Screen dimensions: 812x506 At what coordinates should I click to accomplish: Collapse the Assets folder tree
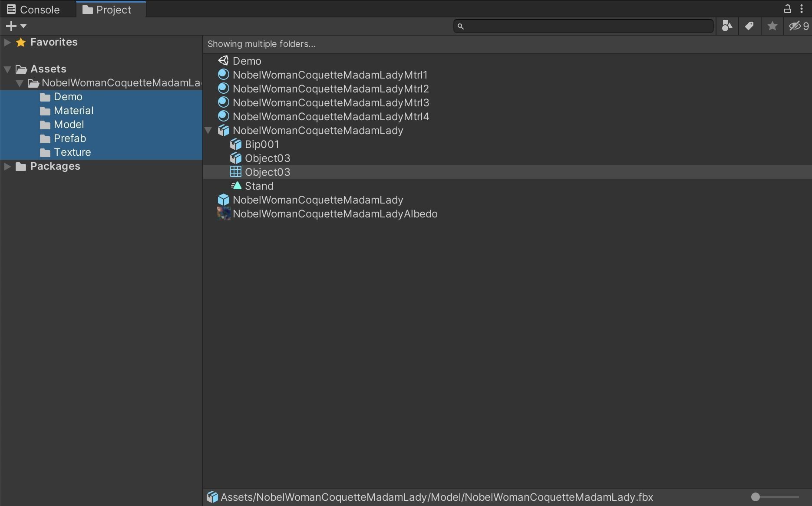(7, 69)
